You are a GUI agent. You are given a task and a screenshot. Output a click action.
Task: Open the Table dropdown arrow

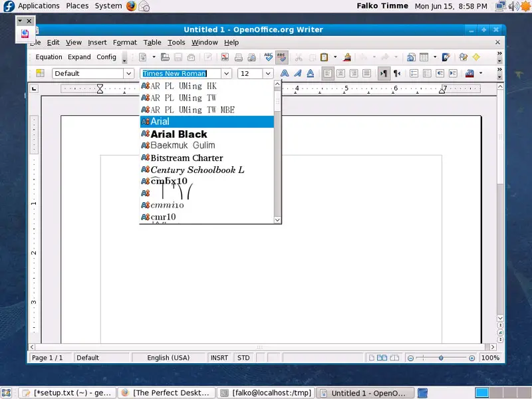tap(435, 57)
